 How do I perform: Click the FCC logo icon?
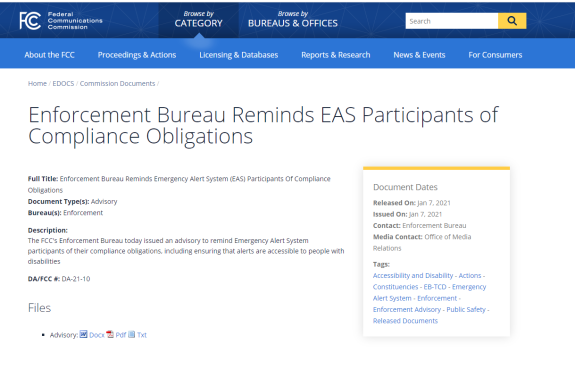click(x=30, y=21)
